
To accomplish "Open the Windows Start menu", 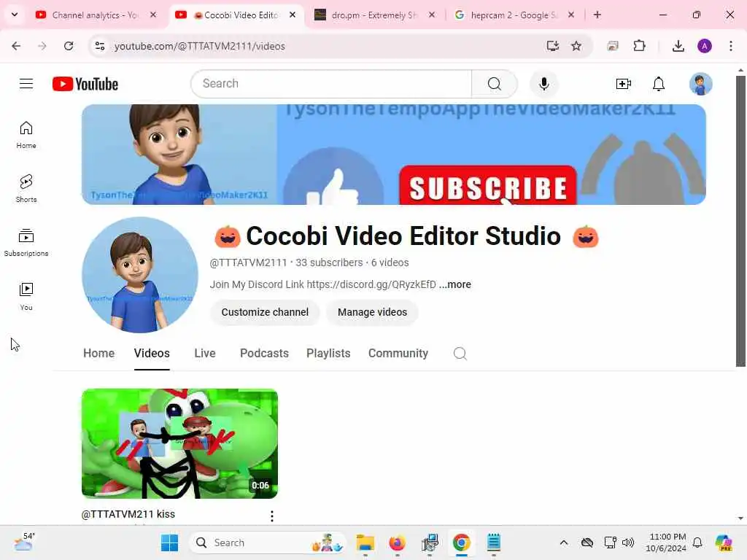I will click(169, 542).
